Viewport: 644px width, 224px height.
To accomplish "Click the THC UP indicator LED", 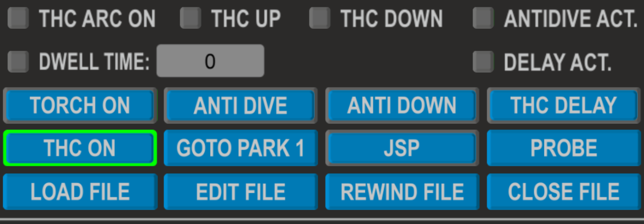I will pos(191,18).
